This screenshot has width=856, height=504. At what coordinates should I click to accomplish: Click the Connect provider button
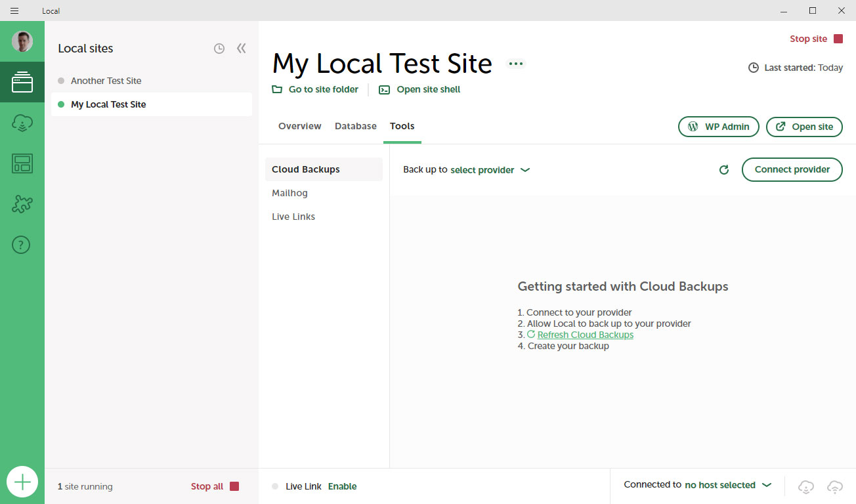(x=792, y=169)
